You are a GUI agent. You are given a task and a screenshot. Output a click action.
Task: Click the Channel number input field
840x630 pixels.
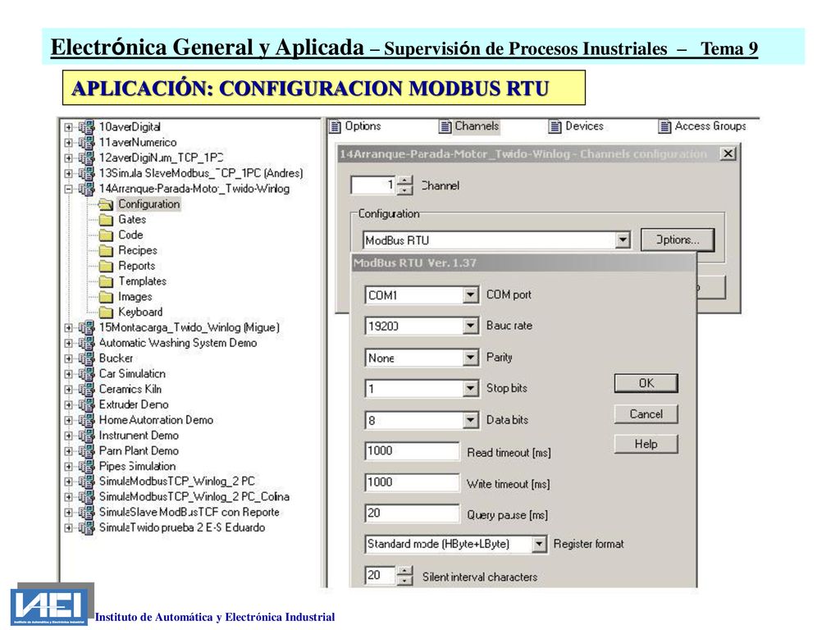(374, 185)
